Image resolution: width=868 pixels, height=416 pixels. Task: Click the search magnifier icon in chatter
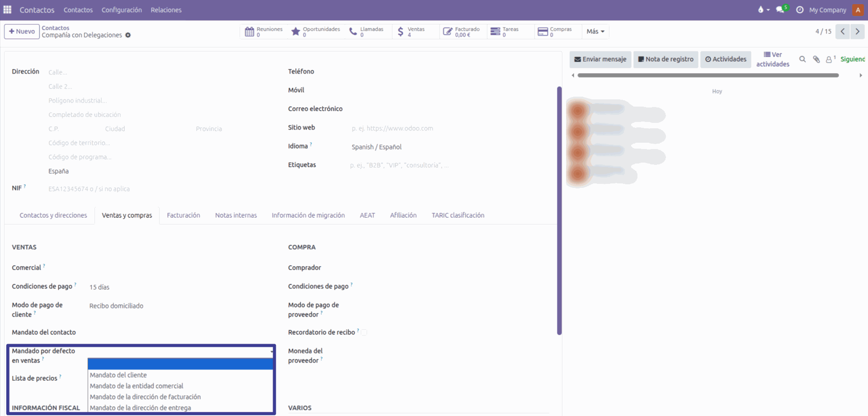(802, 59)
